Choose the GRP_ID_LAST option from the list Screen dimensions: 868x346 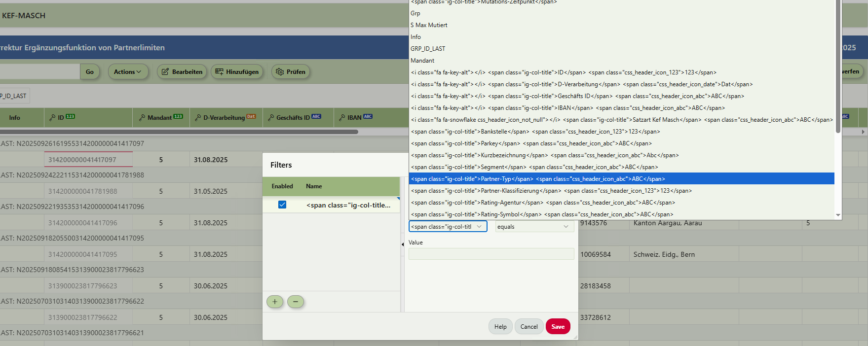click(x=428, y=49)
